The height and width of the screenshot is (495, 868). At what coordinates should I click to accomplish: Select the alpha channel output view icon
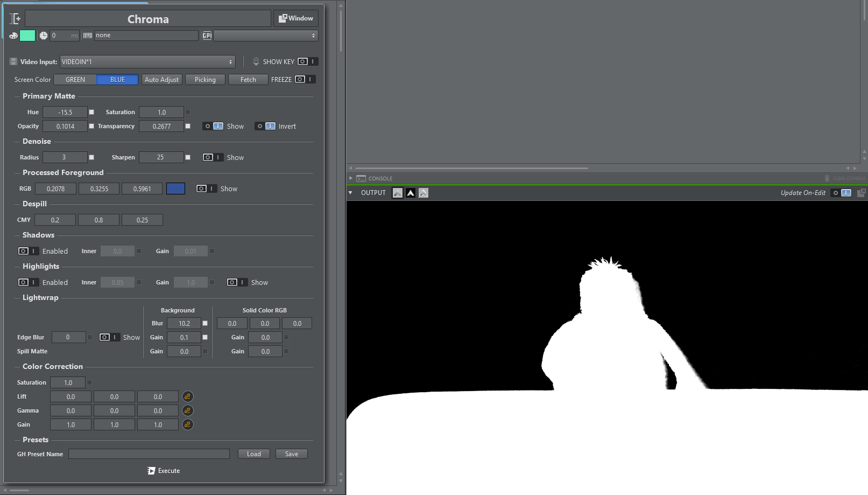click(x=411, y=193)
